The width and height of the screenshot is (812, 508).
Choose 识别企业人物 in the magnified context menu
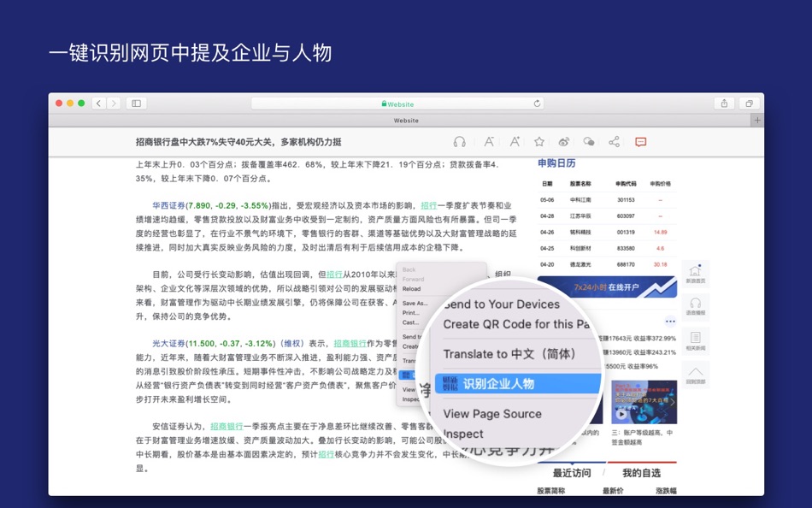[518, 384]
